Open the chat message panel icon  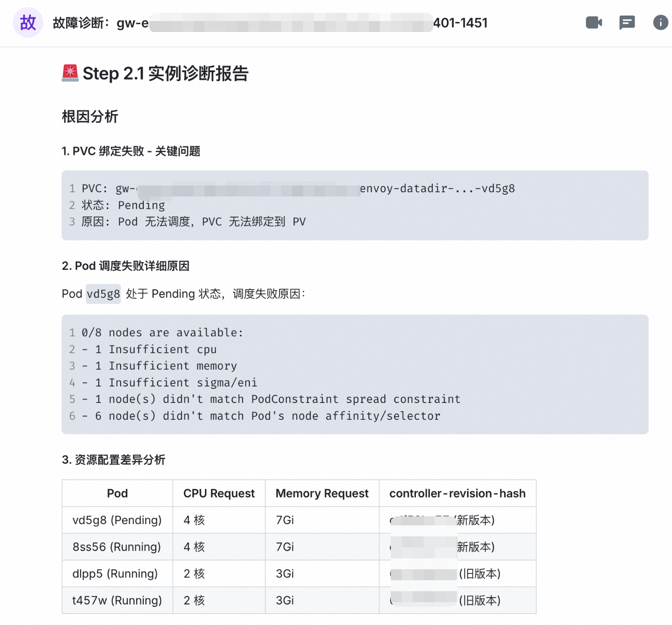(x=627, y=22)
